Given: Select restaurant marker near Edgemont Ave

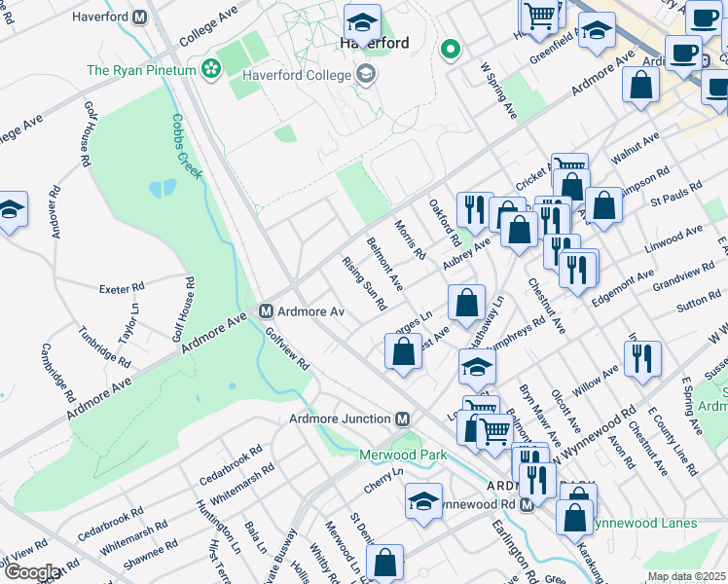Looking at the screenshot, I should (577, 272).
